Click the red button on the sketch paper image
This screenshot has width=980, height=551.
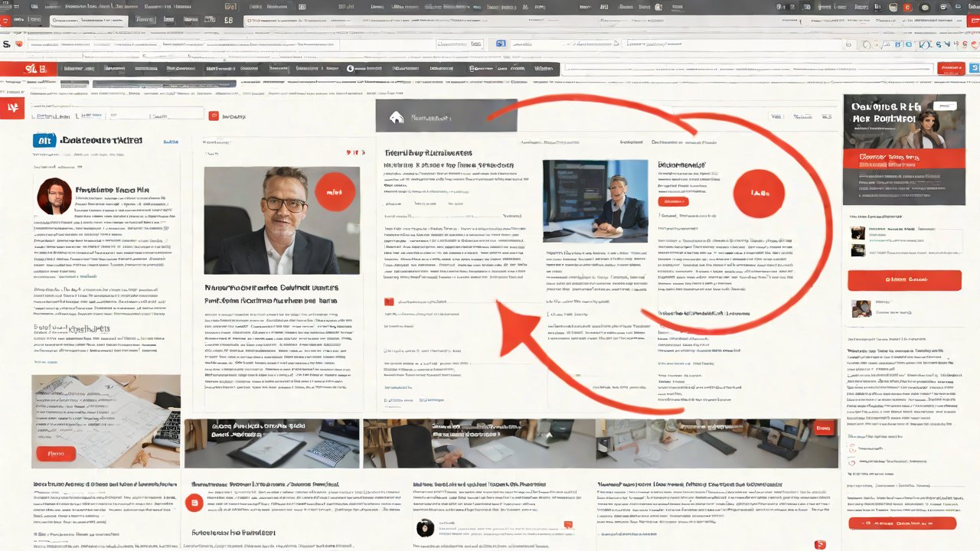pyautogui.click(x=55, y=453)
